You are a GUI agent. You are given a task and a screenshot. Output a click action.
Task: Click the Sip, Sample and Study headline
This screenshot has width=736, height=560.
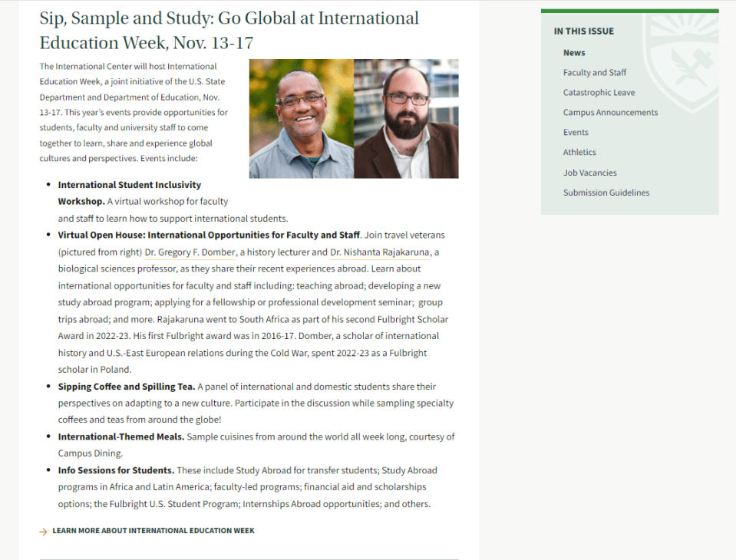pos(229,30)
